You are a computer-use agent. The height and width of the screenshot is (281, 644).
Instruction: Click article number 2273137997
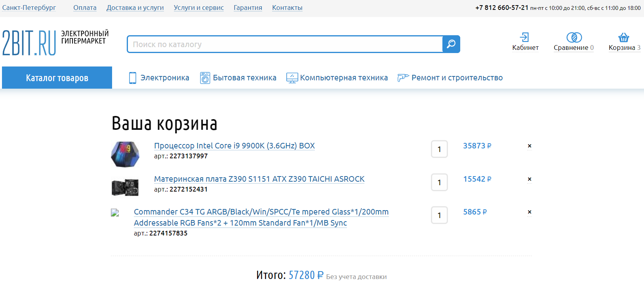(189, 156)
